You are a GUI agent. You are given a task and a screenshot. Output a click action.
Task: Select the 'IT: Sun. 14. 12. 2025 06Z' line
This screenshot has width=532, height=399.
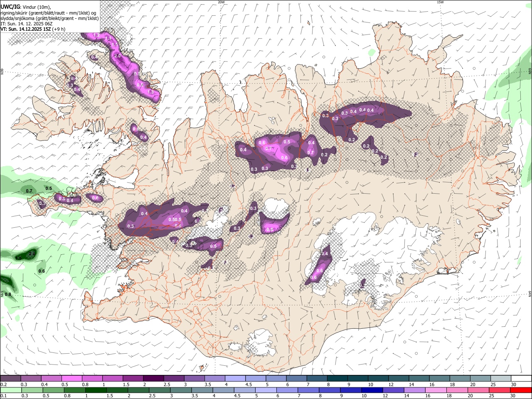[27, 24]
